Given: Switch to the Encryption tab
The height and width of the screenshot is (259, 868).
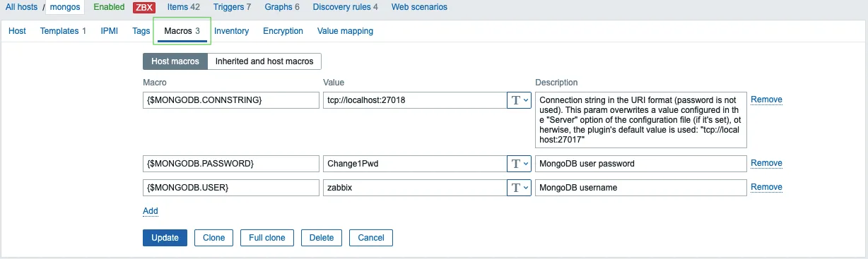Looking at the screenshot, I should [283, 31].
